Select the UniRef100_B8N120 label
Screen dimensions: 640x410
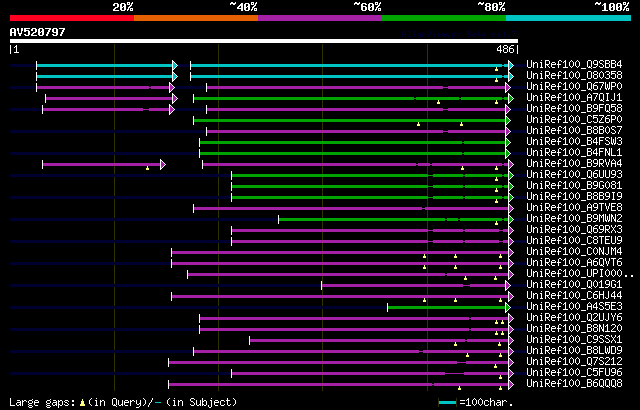(x=574, y=329)
